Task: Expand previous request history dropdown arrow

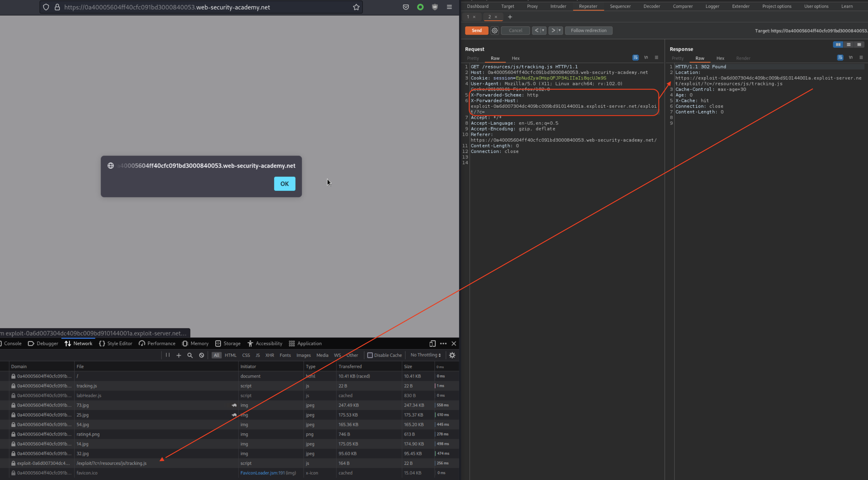Action: tap(543, 30)
